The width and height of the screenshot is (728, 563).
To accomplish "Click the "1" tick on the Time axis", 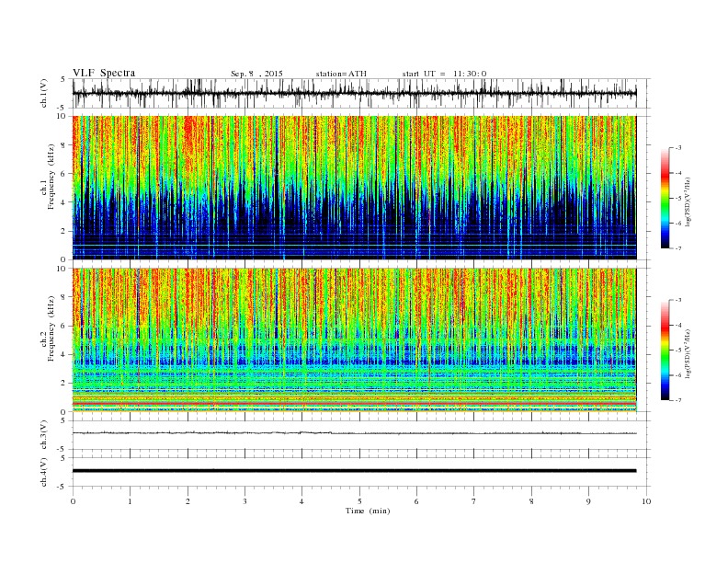I will [x=130, y=501].
